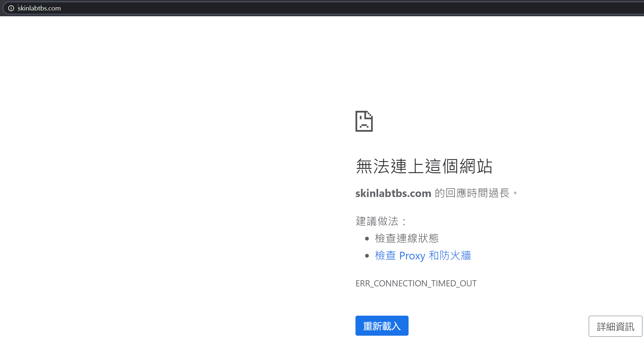Viewport: 644px width, 338px height.
Task: Click the site information icon in address bar
Action: (11, 8)
